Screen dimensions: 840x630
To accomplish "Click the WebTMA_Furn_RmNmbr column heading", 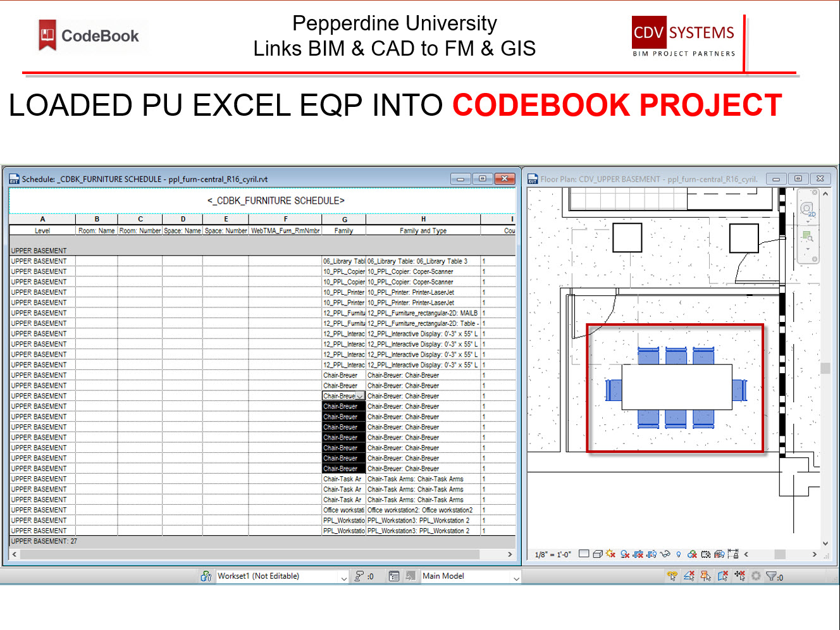I will (x=285, y=231).
